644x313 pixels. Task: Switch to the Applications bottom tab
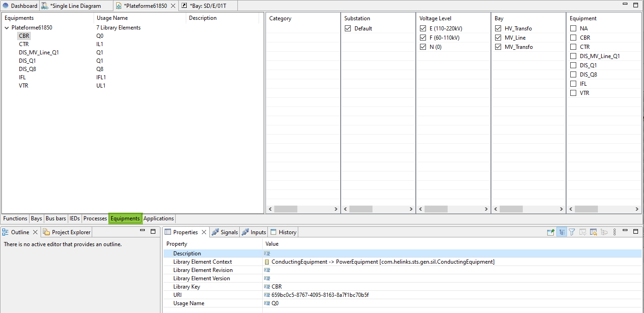click(x=159, y=219)
